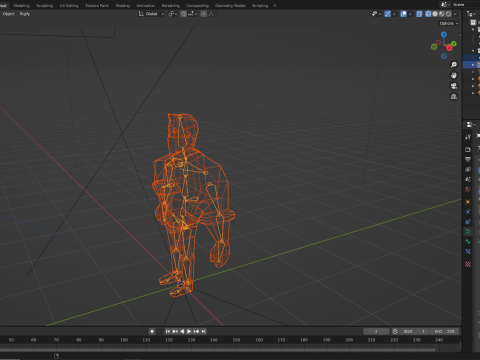Image resolution: width=480 pixels, height=360 pixels.
Task: Open the viewport shading options dropdown
Action: pos(455,14)
